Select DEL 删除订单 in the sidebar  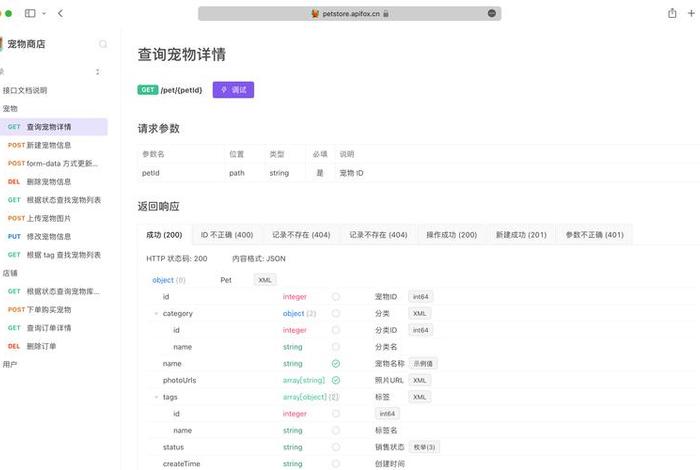(x=54, y=346)
